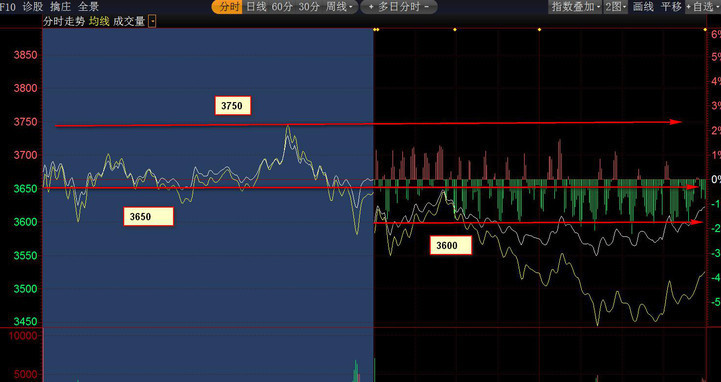This screenshot has width=721, height=382.
Task: Open the 周线 period dropdown
Action: [x=339, y=7]
